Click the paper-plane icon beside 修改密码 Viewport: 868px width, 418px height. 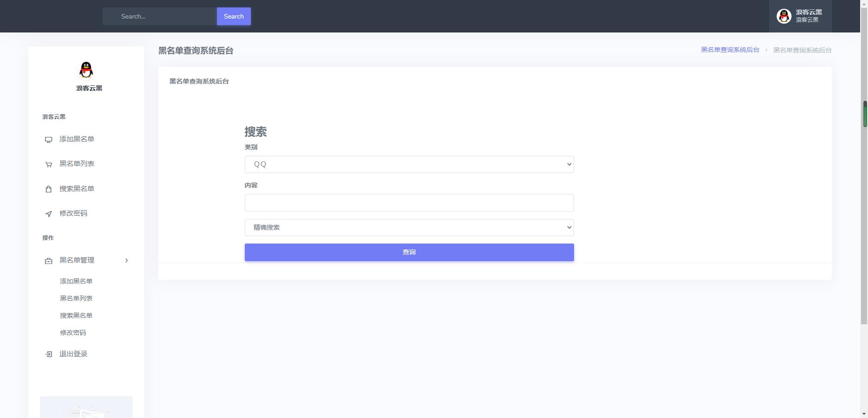coord(48,214)
